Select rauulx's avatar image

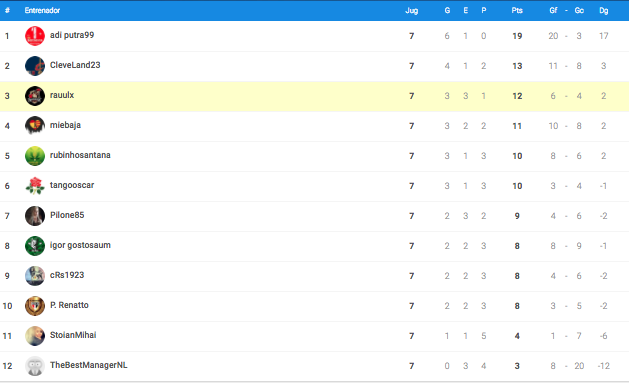point(35,96)
